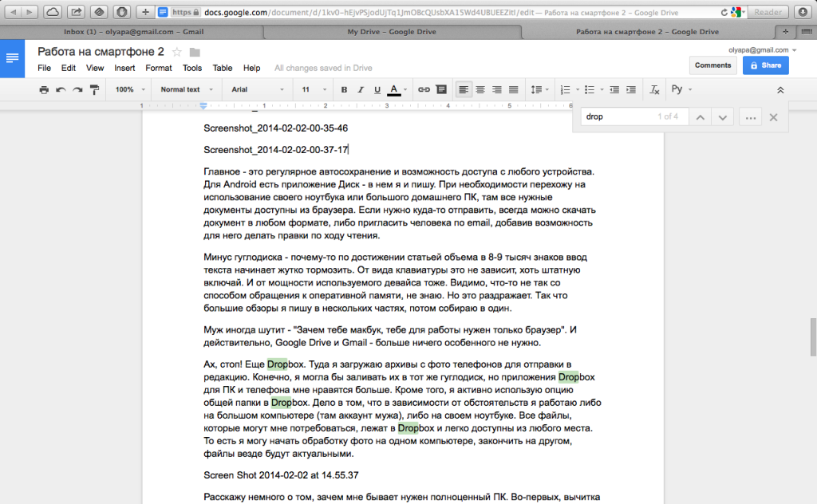Open the View menu
Screen dimensions: 817x504
point(95,68)
